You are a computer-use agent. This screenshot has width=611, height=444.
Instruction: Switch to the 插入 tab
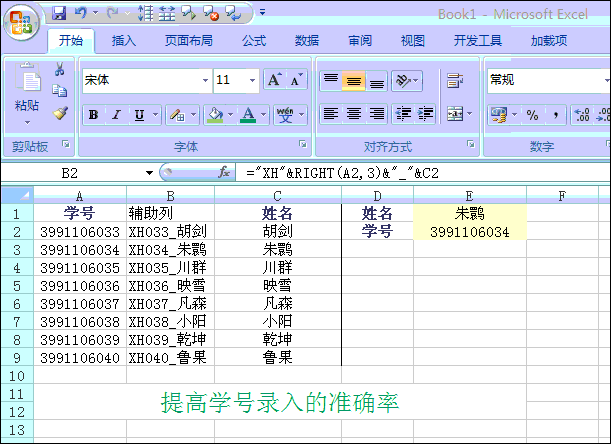point(124,41)
